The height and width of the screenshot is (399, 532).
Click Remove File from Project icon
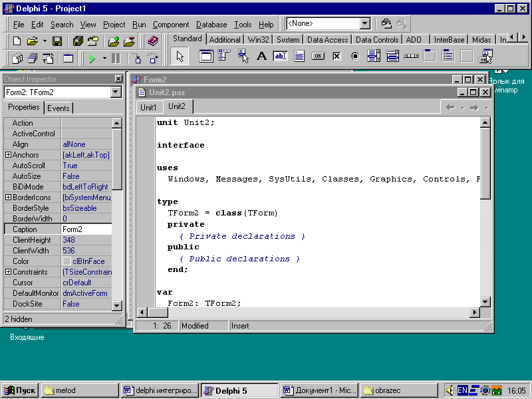tap(129, 41)
